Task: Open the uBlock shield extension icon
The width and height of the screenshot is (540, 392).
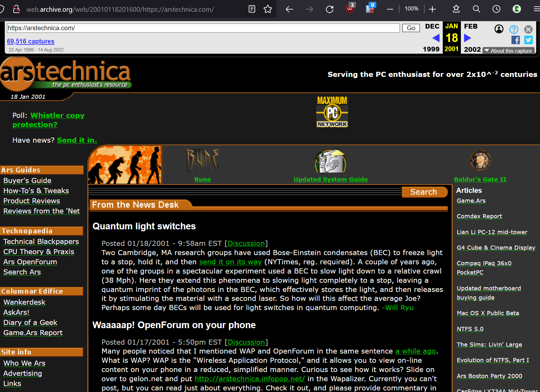Action: coord(350,8)
